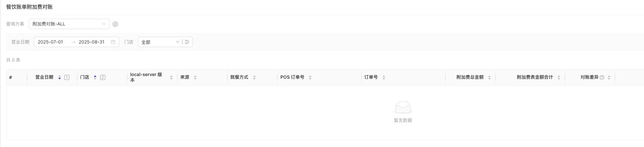The image size is (644, 147).
Task: Sort the 订单号 column
Action: (x=384, y=77)
